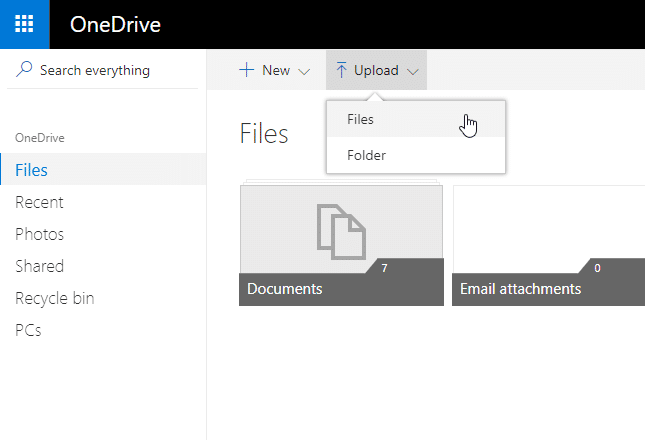Click the Files page heading
This screenshot has height=440, width=645.
pyautogui.click(x=264, y=134)
